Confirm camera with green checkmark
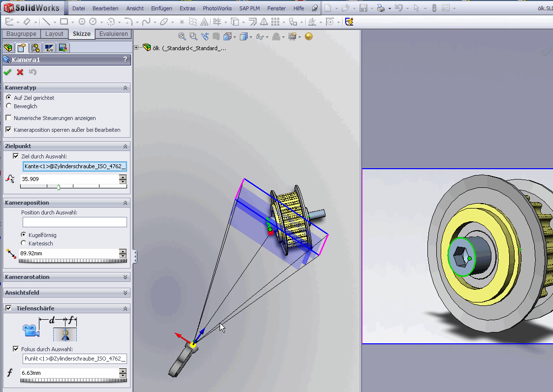553x392 pixels. tap(7, 72)
